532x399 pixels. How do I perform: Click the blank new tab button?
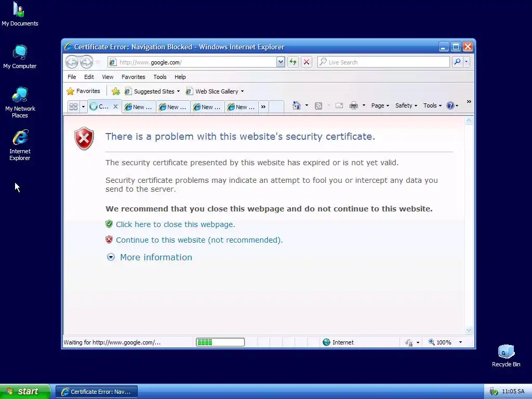coord(276,107)
